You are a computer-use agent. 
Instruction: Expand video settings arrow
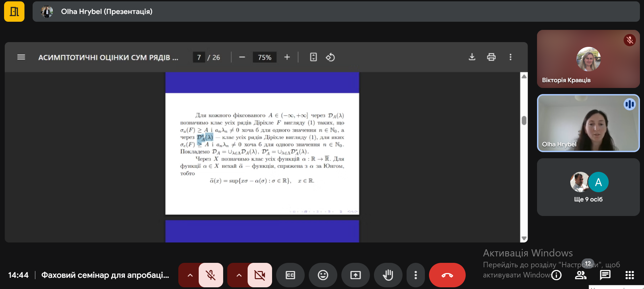point(239,275)
